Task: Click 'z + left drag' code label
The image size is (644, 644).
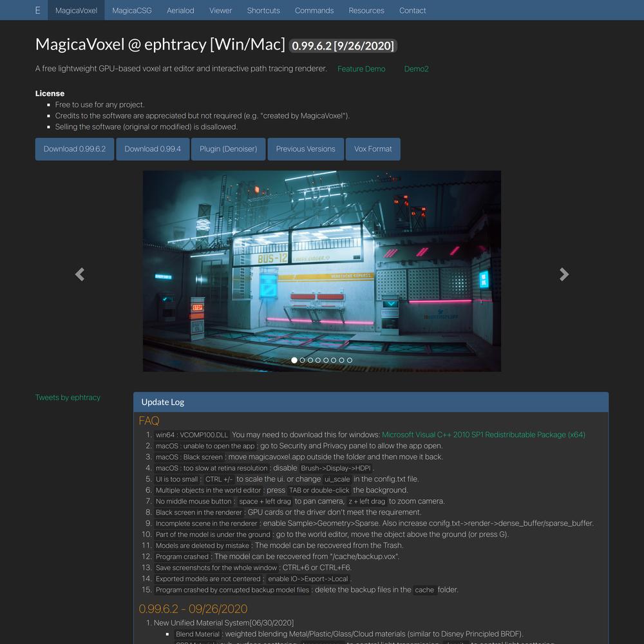Action: (367, 501)
